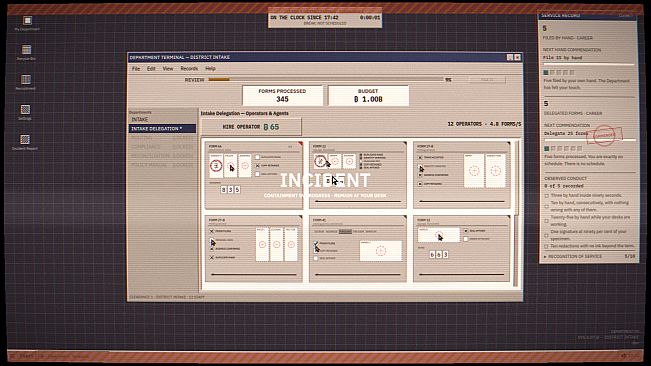The height and width of the screenshot is (366, 651).
Task: Click 'File 15 by hand' commendation text
Action: 563,58
